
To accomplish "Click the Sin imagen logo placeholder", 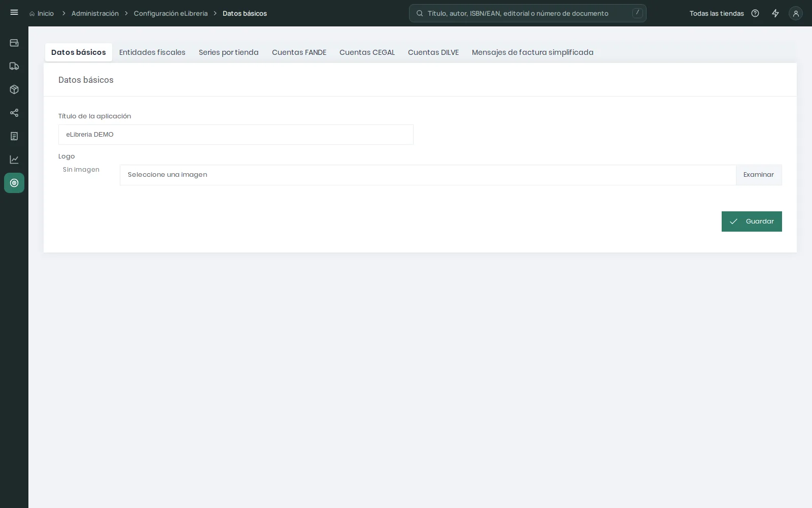I will (81, 170).
